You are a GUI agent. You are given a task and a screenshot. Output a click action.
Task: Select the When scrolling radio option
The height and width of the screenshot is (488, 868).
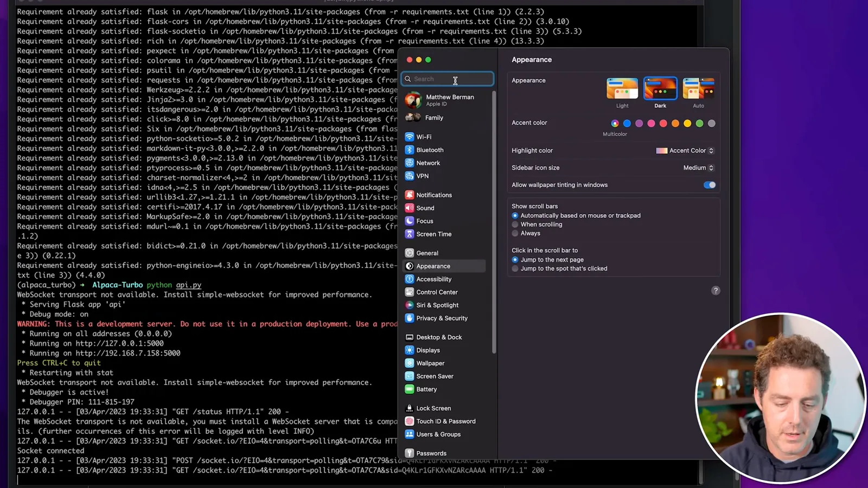[x=515, y=224]
